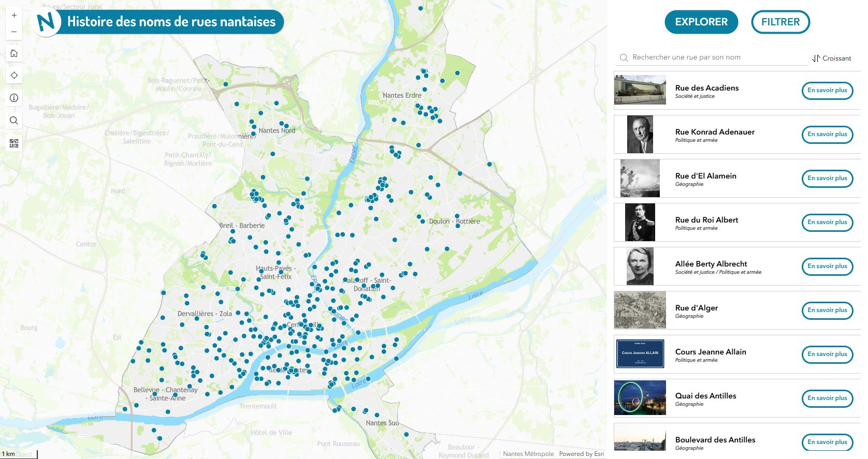Open En savoir plus for Boulevard des Antilles

[x=827, y=442]
